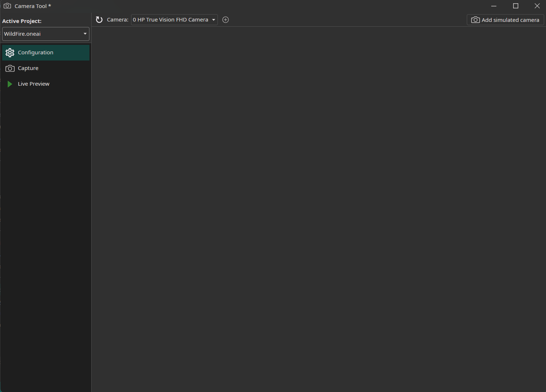
Task: Maximize the Camera Tool window
Action: pyautogui.click(x=516, y=6)
